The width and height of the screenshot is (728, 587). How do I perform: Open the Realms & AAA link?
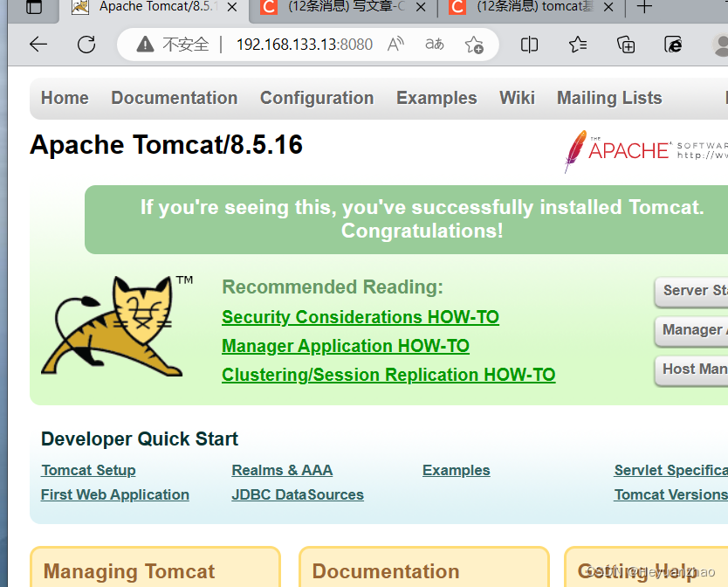tap(282, 470)
